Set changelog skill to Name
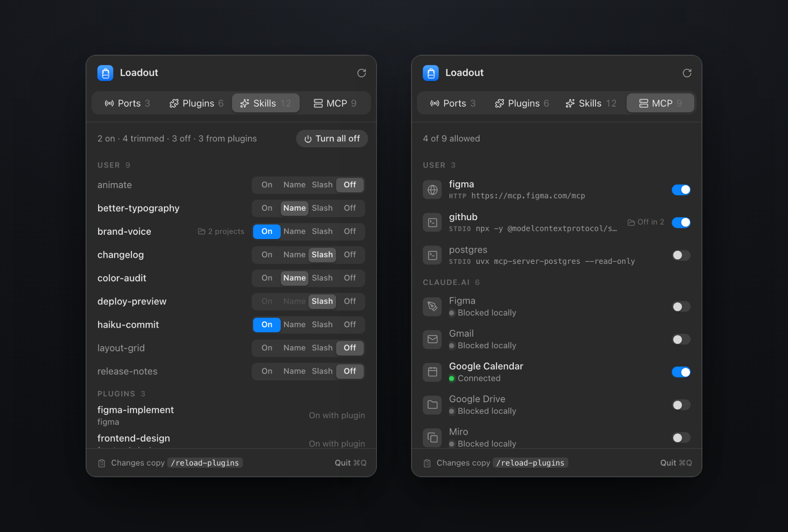This screenshot has height=532, width=788. 295,255
